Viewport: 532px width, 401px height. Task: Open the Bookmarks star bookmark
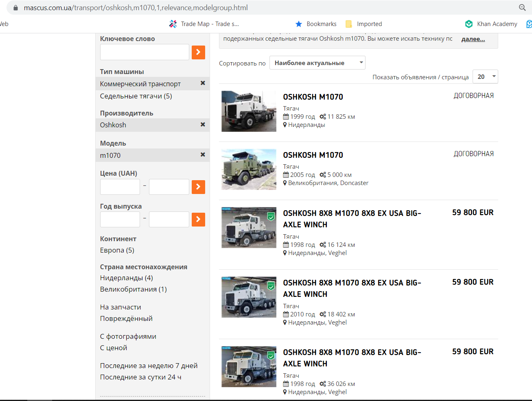[x=316, y=24]
